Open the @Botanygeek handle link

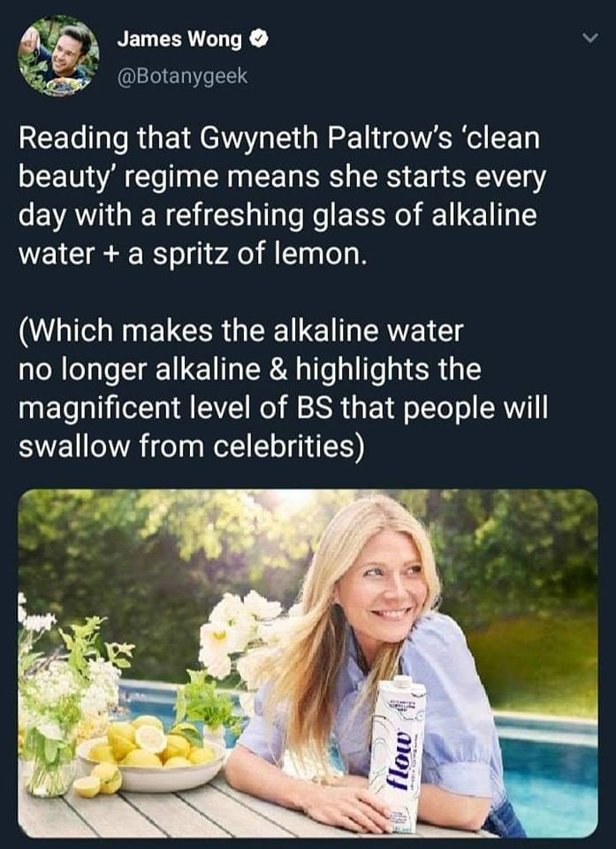[x=182, y=77]
